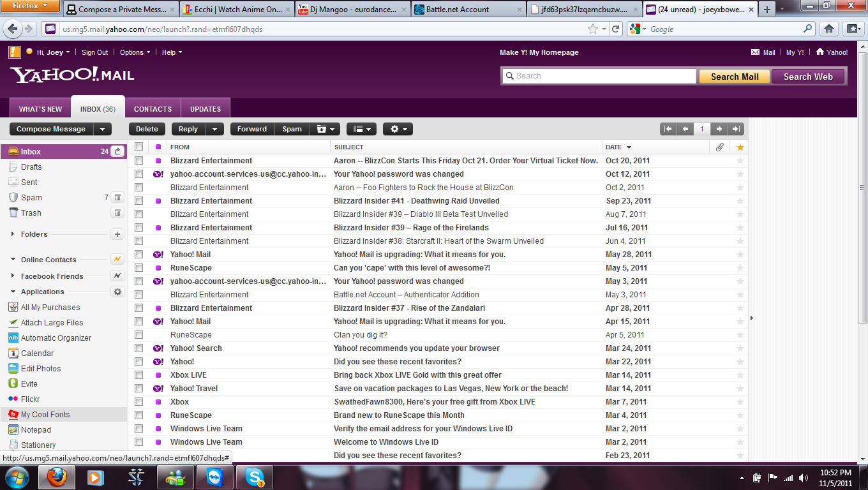Open the Applications settings gear icon
Screen dimensions: 868x490
(117, 292)
